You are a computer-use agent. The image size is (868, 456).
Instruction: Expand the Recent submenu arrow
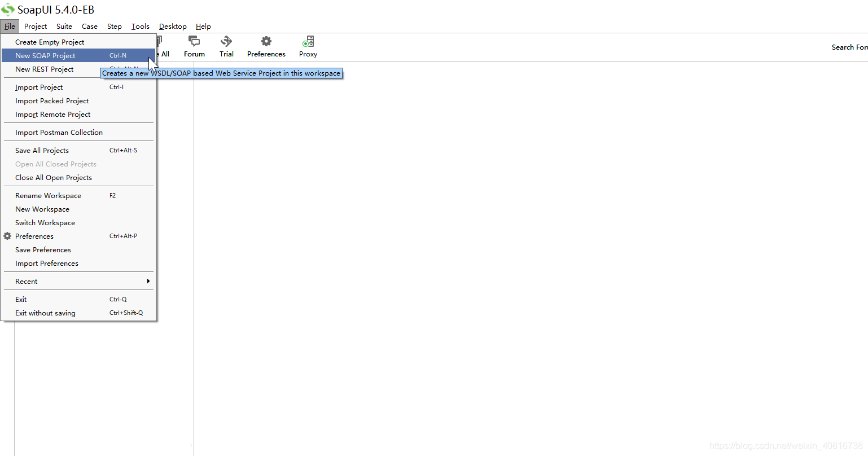point(148,281)
